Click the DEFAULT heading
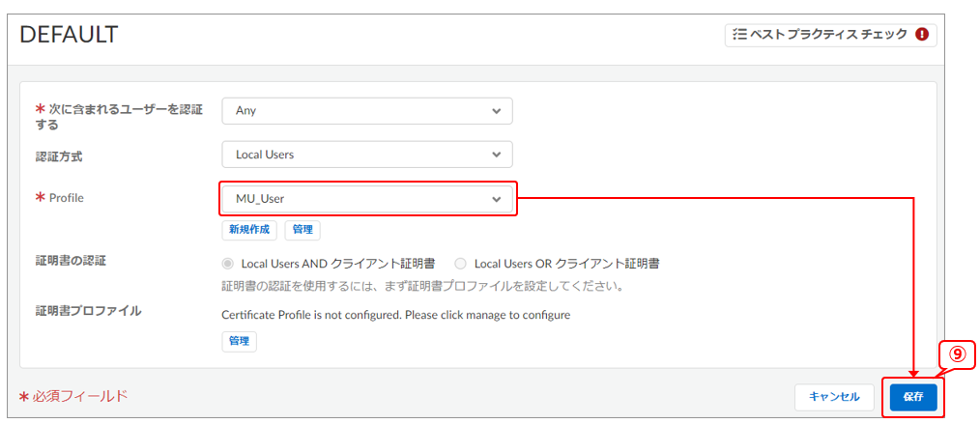This screenshot has width=980, height=424. pos(69,35)
